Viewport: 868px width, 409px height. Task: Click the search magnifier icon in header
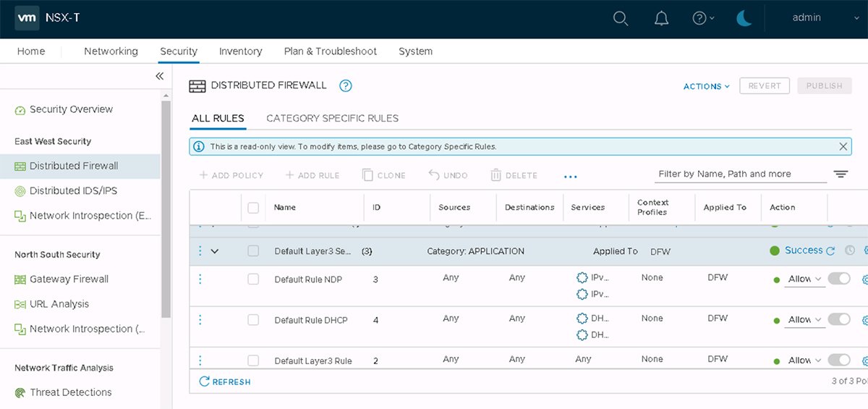pyautogui.click(x=620, y=19)
